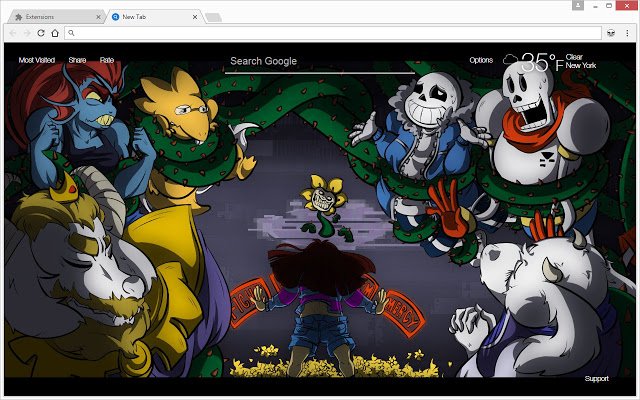Switch to the Extensions tab
The width and height of the screenshot is (640, 400).
tap(56, 17)
